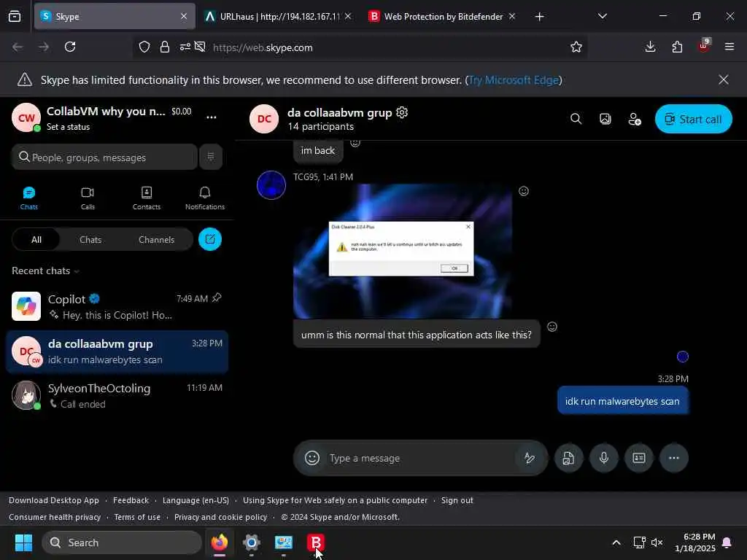Open the emoji picker in message box
This screenshot has width=747, height=560.
click(x=312, y=458)
